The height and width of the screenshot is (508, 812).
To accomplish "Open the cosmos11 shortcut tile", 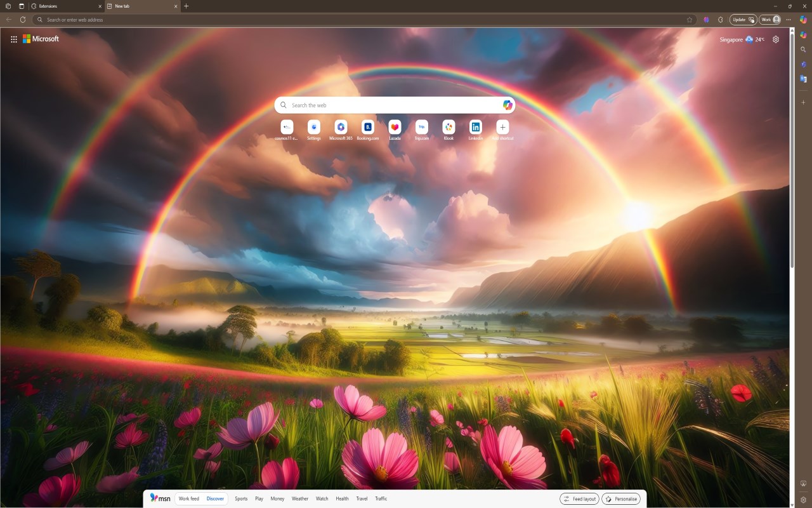I will pyautogui.click(x=287, y=130).
